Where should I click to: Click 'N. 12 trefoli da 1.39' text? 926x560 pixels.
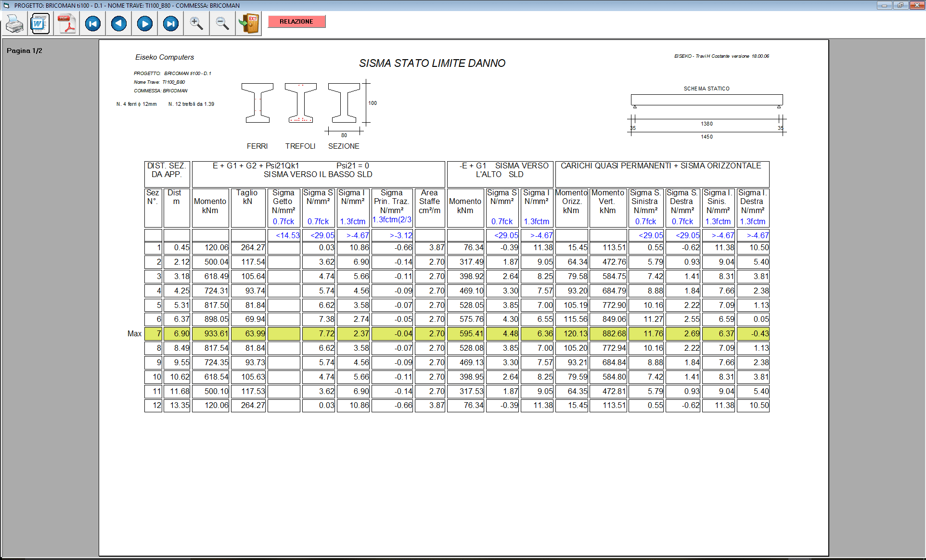[x=191, y=104]
